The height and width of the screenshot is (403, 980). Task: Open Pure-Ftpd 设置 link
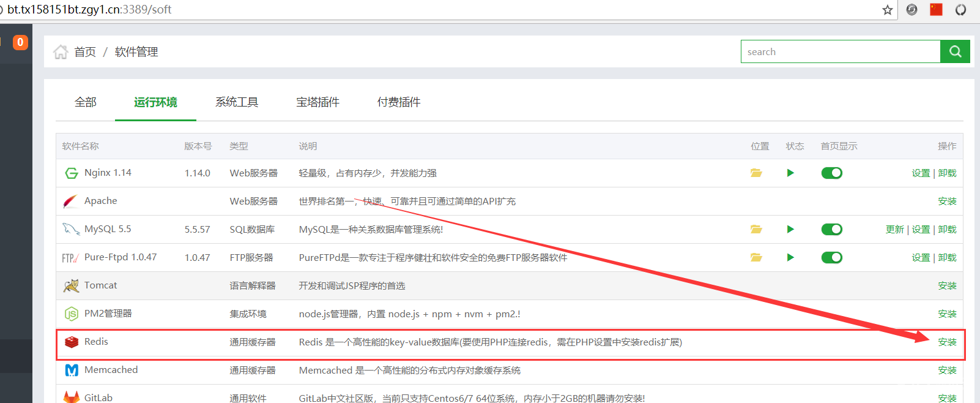pyautogui.click(x=921, y=258)
